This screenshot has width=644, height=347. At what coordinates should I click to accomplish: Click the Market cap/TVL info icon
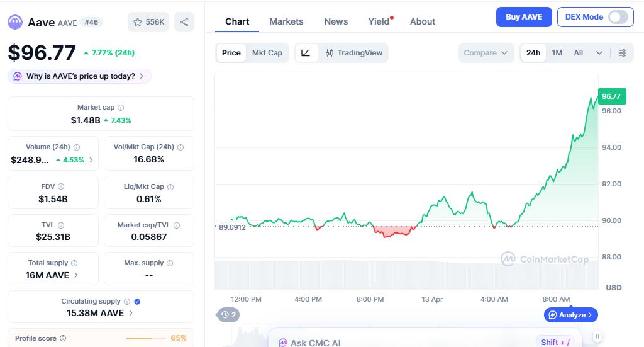click(177, 225)
